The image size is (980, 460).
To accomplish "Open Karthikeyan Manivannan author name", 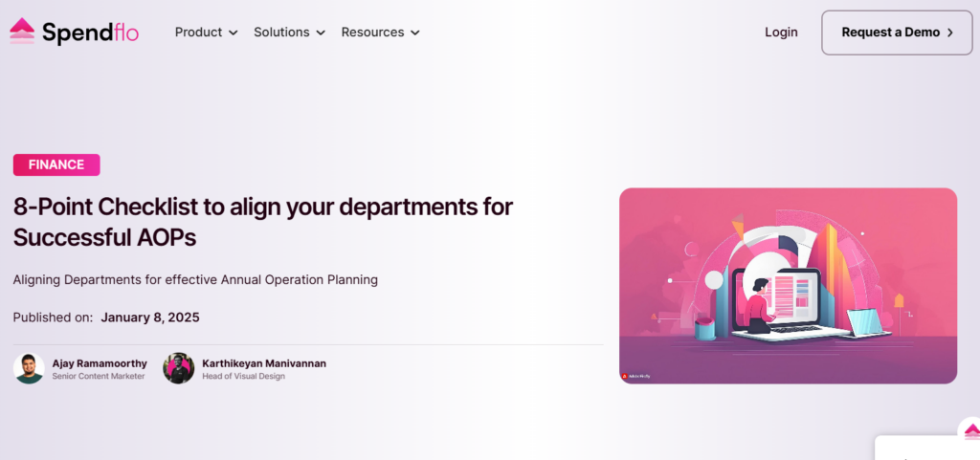I will click(264, 363).
